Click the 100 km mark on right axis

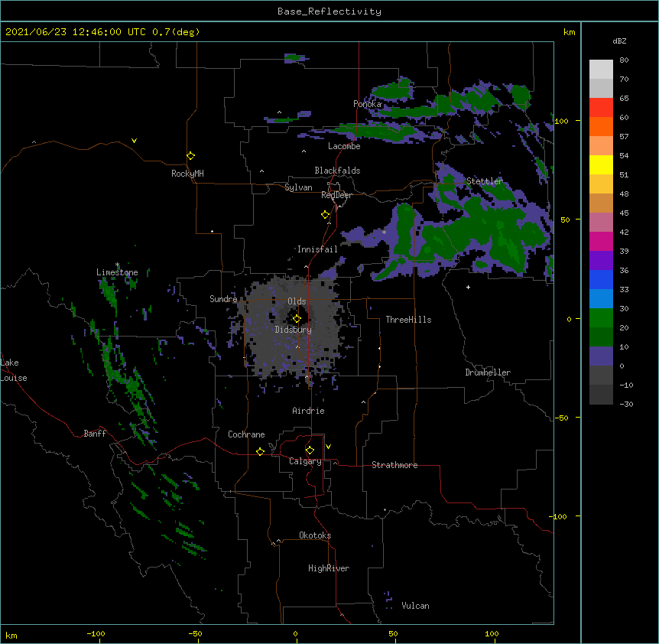(x=561, y=121)
